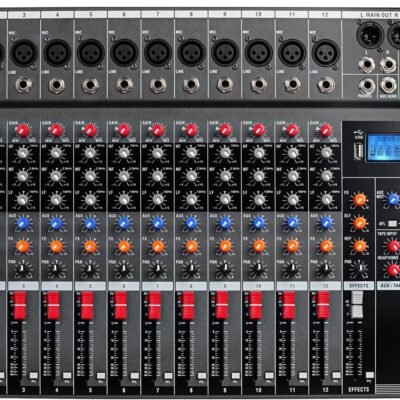Turn the channel 4 orange FX knob
The image size is (400, 400).
pyautogui.click(x=56, y=246)
